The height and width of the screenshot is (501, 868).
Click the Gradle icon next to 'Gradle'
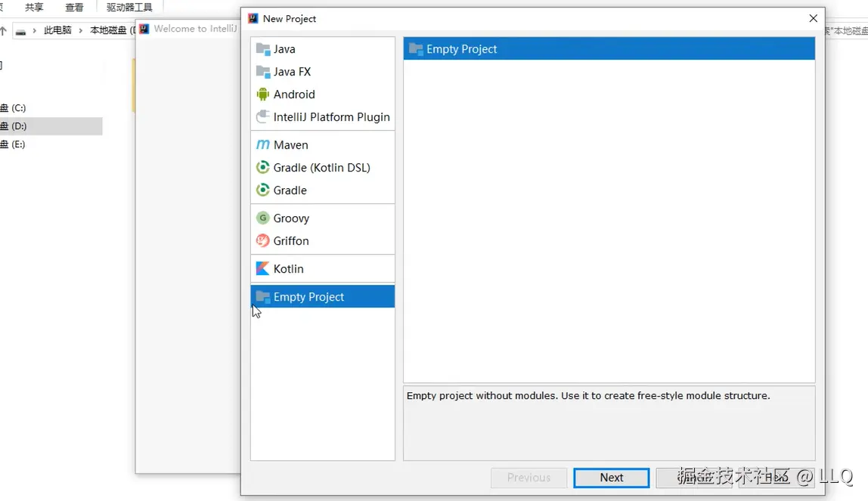263,190
